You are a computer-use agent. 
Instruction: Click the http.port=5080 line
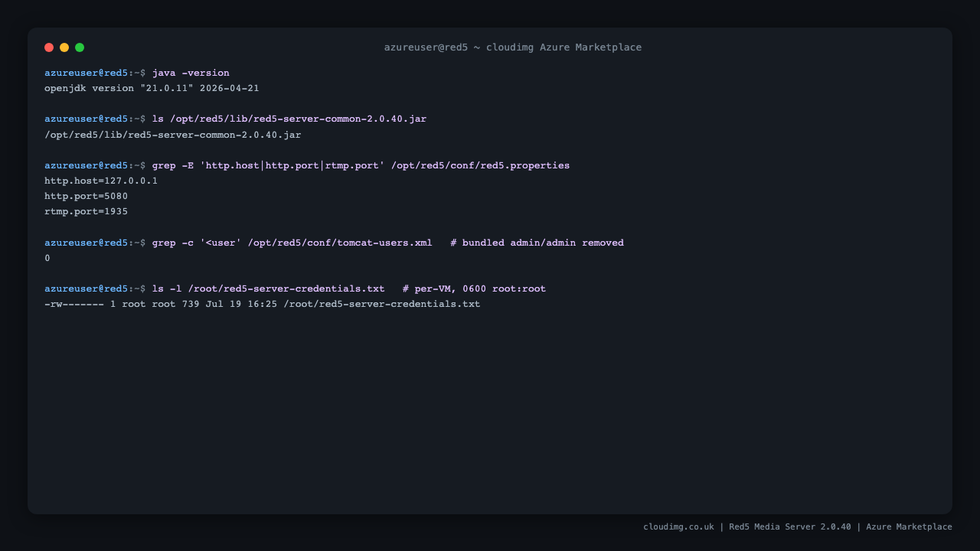coord(87,196)
